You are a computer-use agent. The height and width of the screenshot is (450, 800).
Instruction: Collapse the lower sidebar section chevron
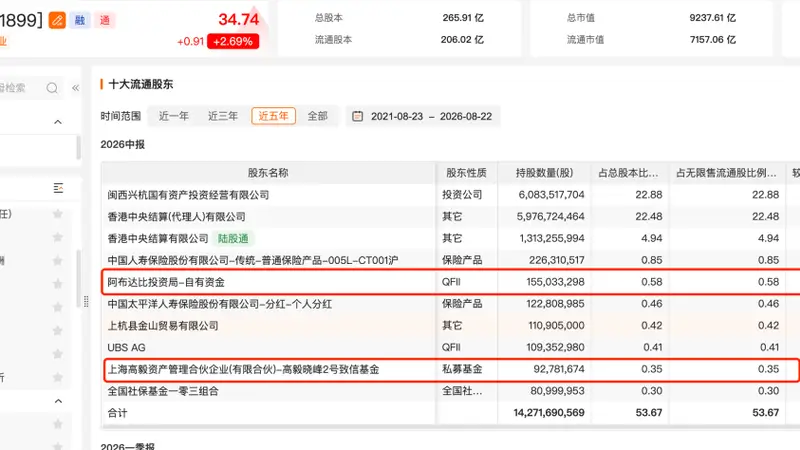[x=58, y=401]
